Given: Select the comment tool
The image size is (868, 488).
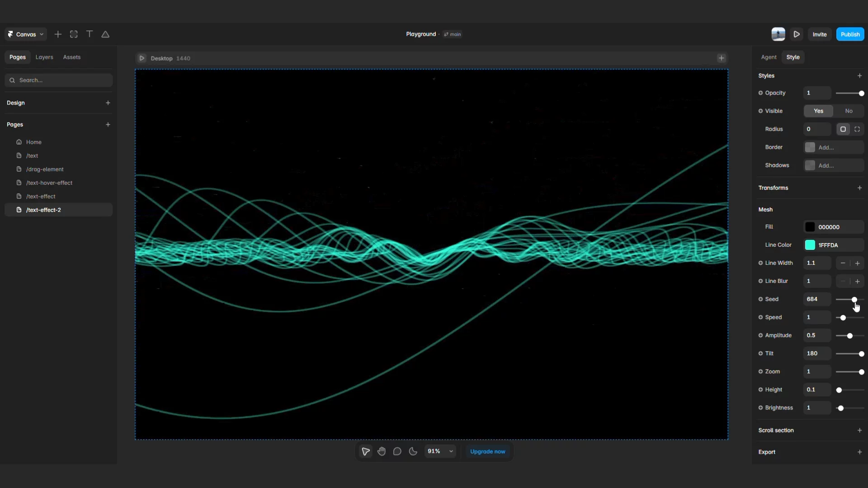Looking at the screenshot, I should (x=397, y=451).
